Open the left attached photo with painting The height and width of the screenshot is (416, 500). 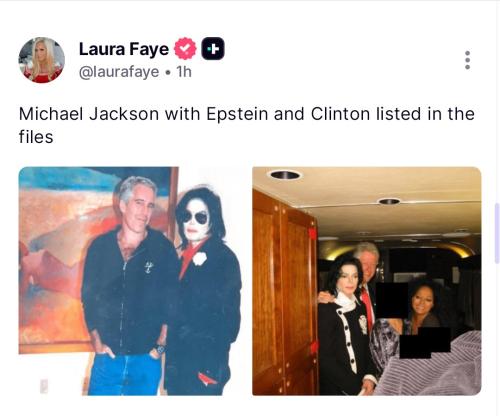coord(131,281)
